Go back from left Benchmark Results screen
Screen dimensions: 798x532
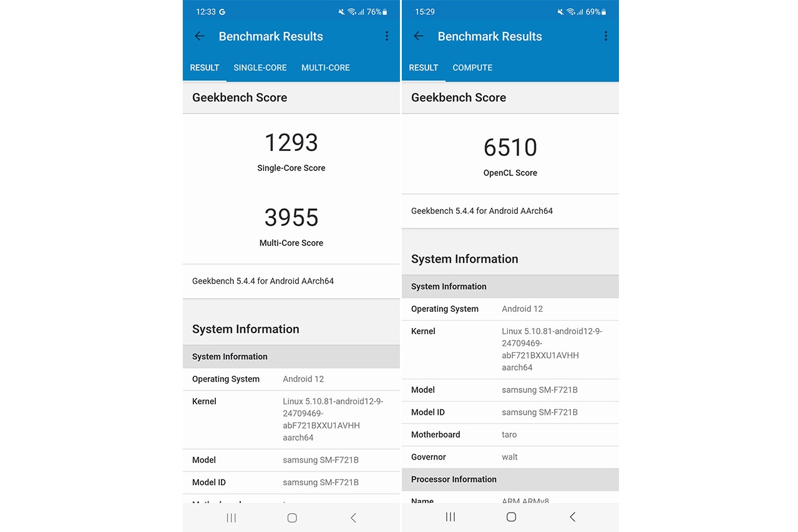[200, 36]
